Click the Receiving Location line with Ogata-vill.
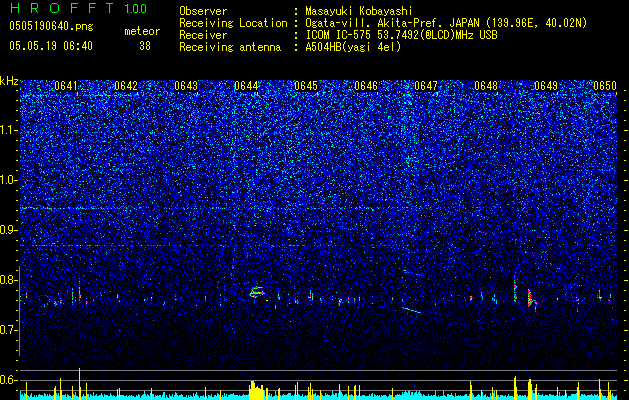The height and width of the screenshot is (400, 629). (x=383, y=23)
